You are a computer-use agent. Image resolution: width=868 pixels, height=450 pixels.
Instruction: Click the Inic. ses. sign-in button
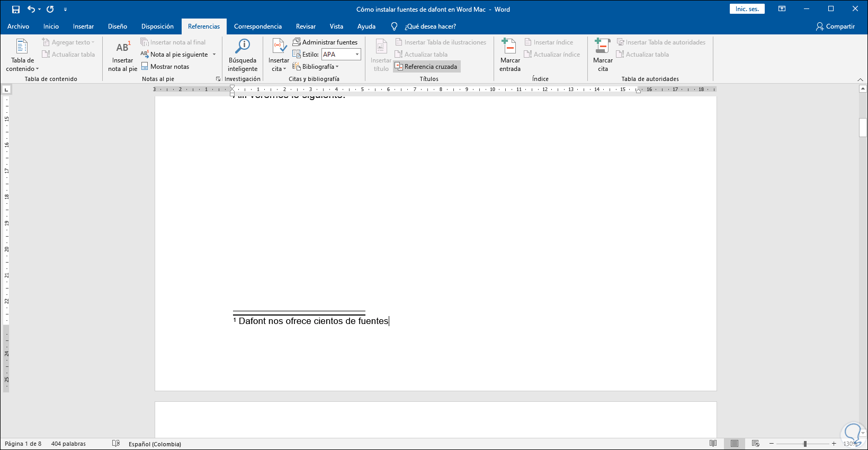(x=747, y=9)
